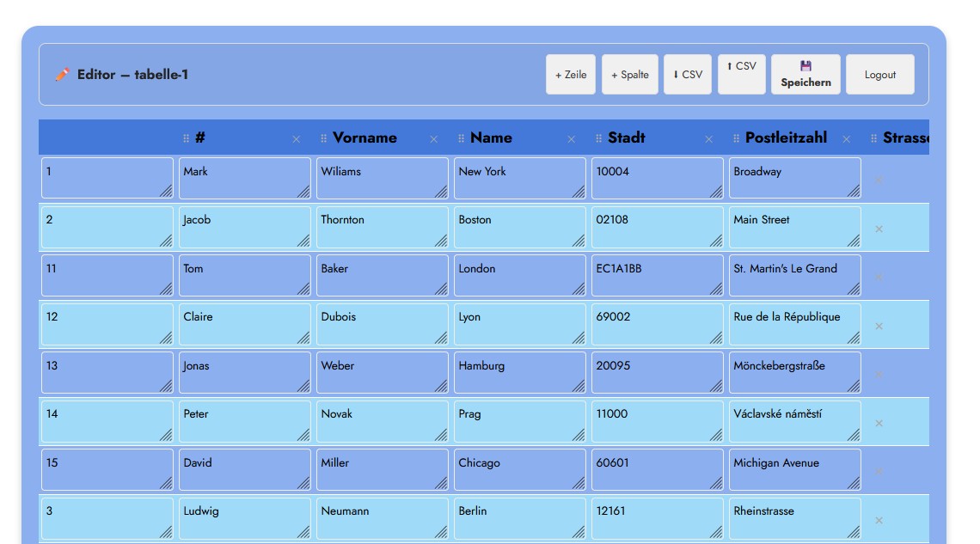Delete the Jacob Thornton row with X icon
The width and height of the screenshot is (980, 544).
click(879, 229)
